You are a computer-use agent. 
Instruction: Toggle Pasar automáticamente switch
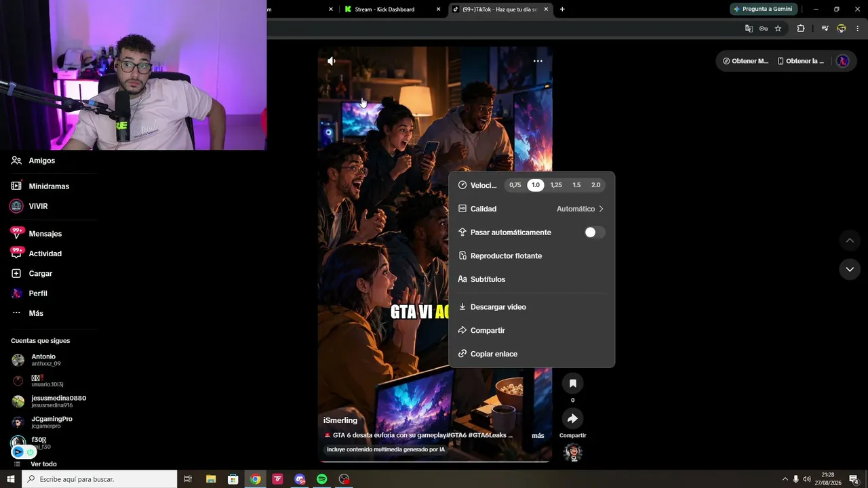pyautogui.click(x=595, y=232)
